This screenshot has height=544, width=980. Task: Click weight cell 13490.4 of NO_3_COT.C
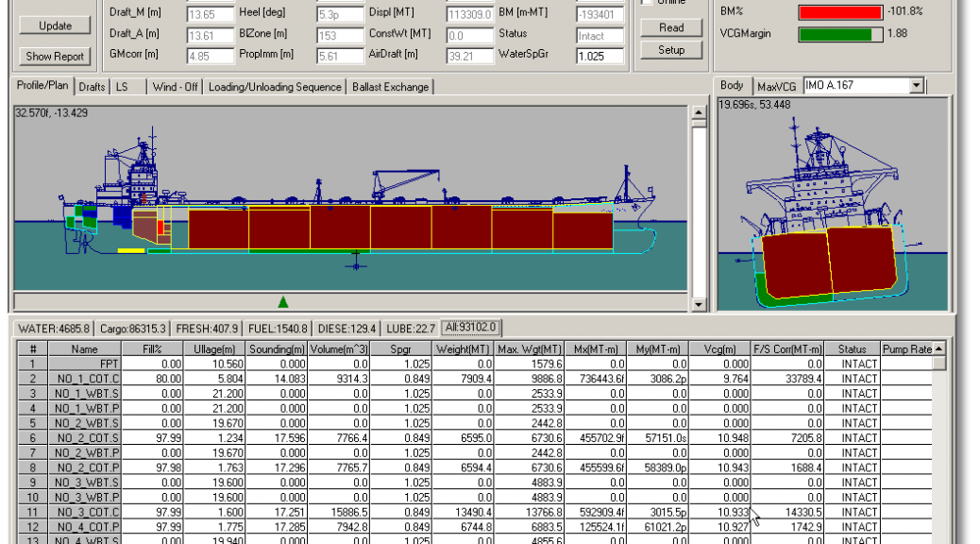tap(464, 512)
